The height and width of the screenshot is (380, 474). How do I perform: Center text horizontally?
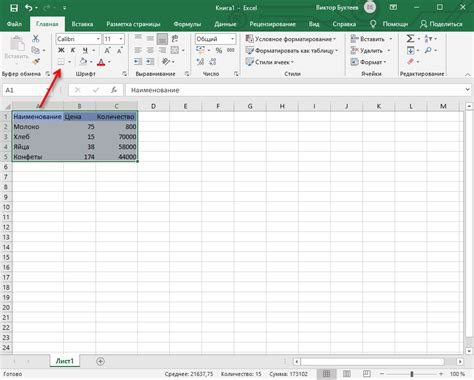coord(150,50)
